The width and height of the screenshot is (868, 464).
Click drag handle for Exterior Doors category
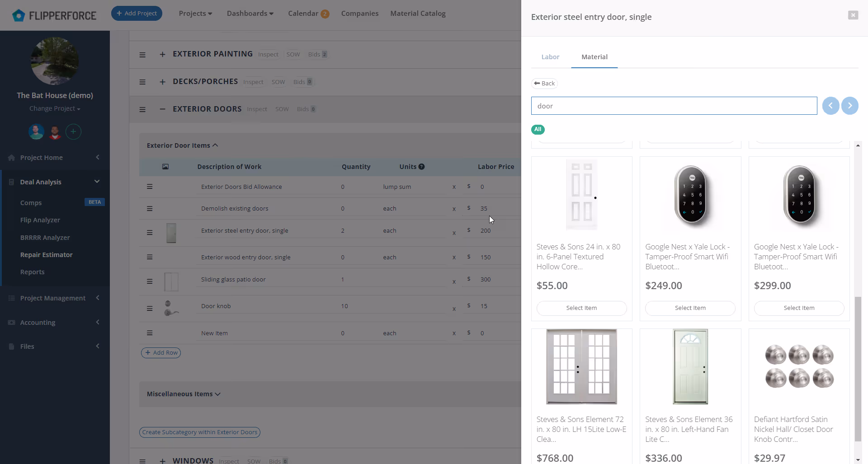click(x=142, y=109)
